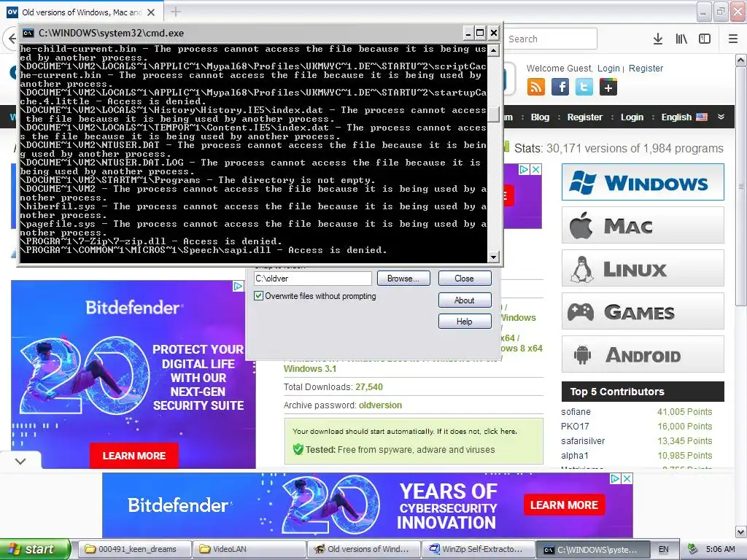Switch to VideoLAN taskbar item
747x560 pixels.
point(249,549)
